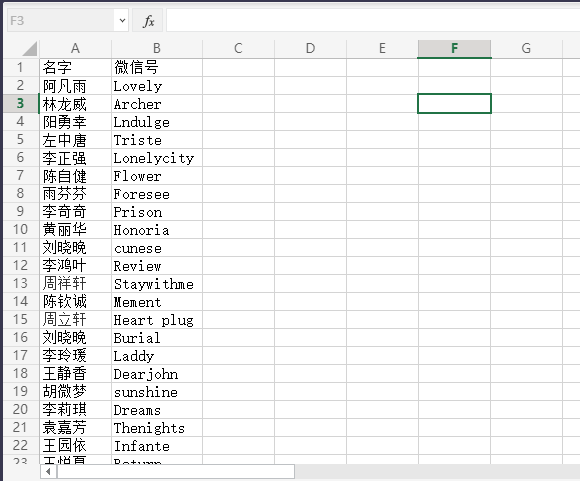Select the cell containing 左中唐
The width and height of the screenshot is (580, 481).
pos(75,139)
